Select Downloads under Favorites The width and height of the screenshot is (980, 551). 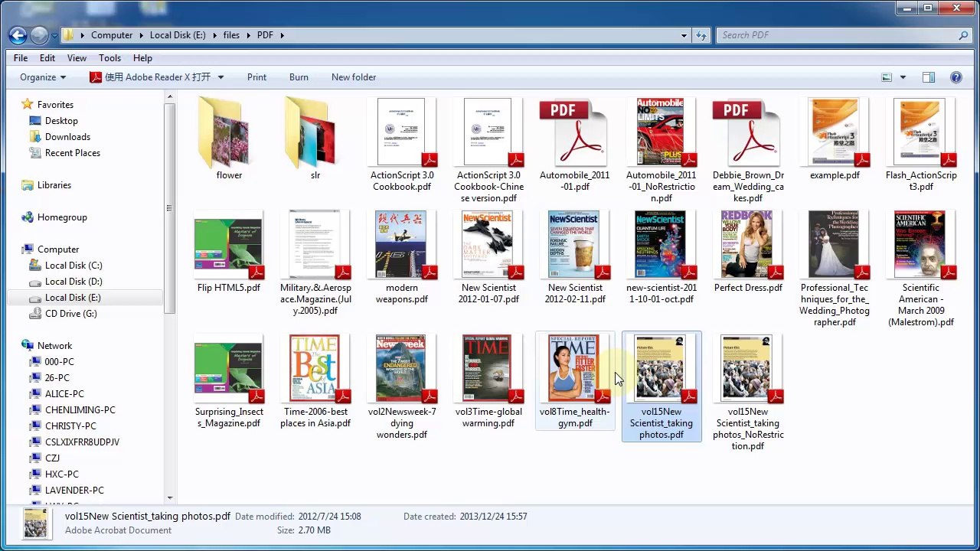tap(67, 137)
